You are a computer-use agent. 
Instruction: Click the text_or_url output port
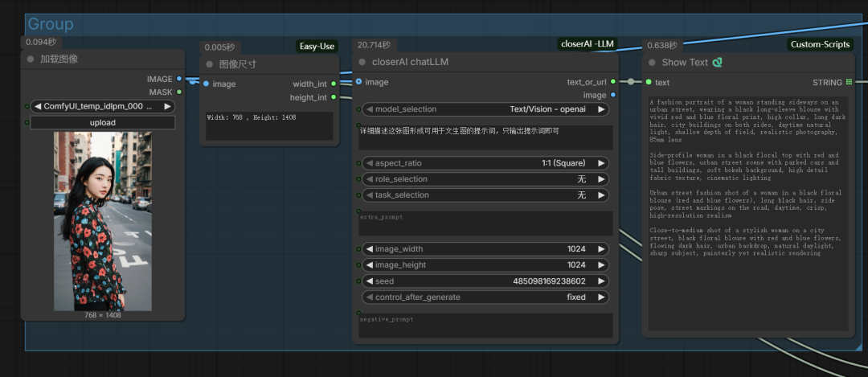point(613,82)
